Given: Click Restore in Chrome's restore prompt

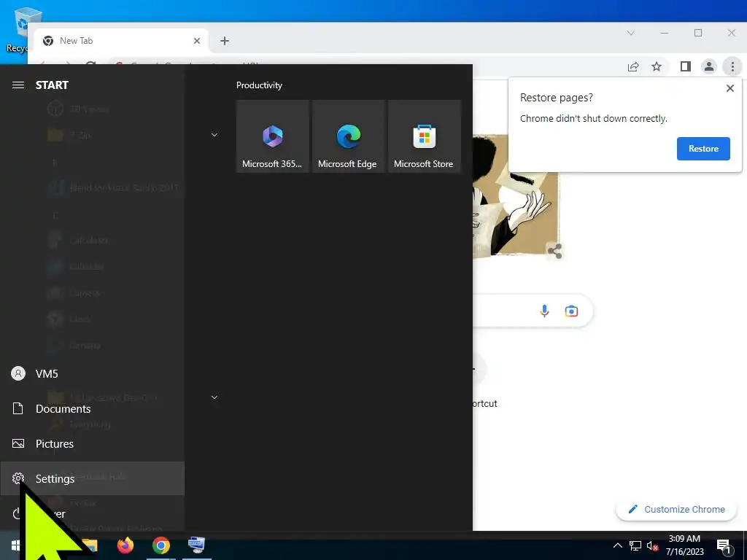Looking at the screenshot, I should (703, 149).
